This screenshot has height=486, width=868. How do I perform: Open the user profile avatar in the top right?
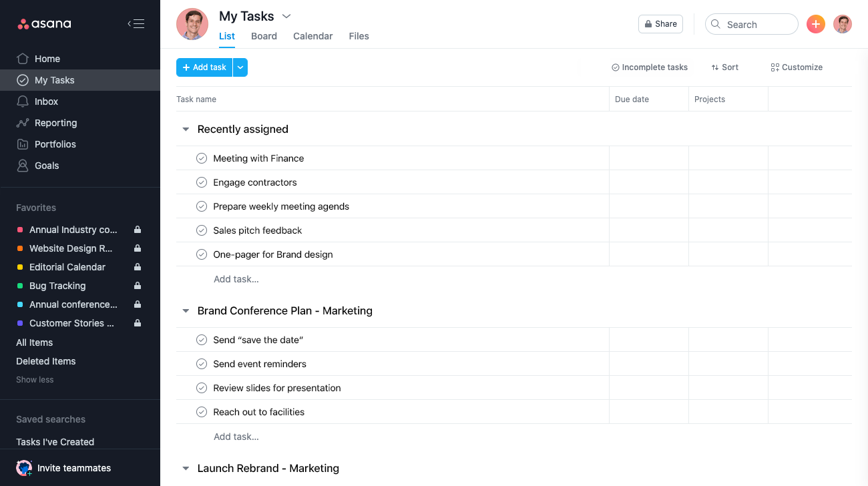point(843,24)
